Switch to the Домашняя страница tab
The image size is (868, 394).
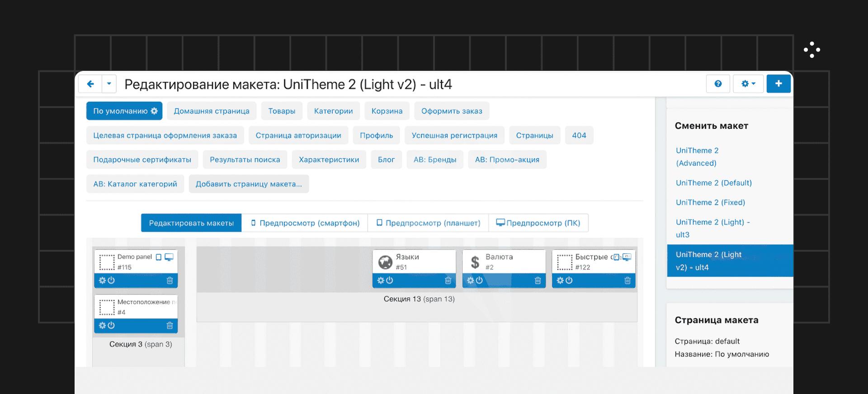point(212,111)
